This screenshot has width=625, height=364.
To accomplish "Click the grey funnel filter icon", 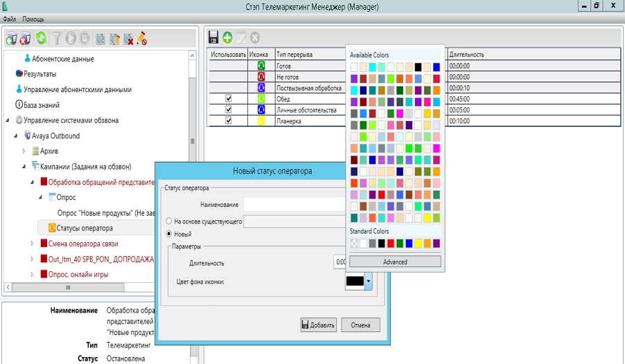I will click(57, 39).
